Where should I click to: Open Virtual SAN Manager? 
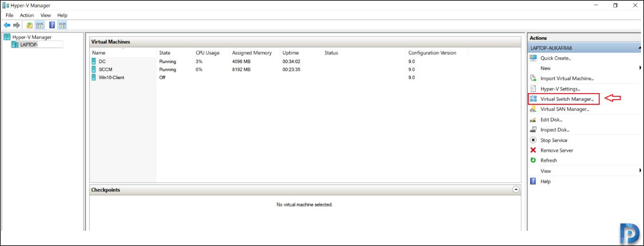[565, 109]
